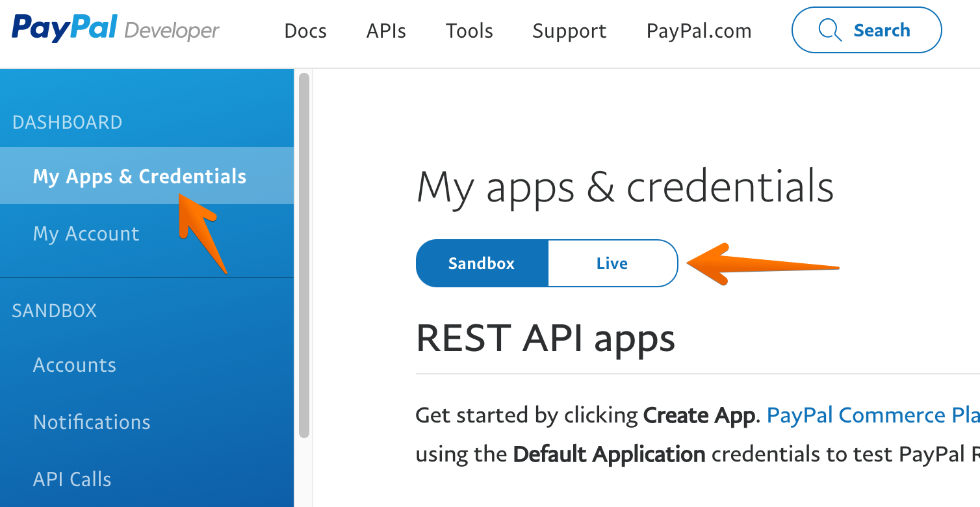Screen dimensions: 980x507
Task: Click the 'My apps & credentials' page heading
Action: coord(625,187)
